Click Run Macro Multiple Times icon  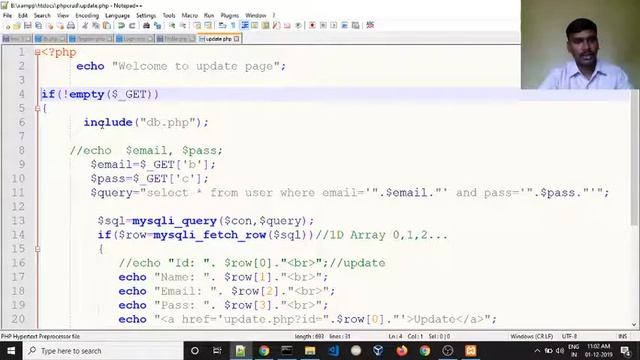point(344,26)
